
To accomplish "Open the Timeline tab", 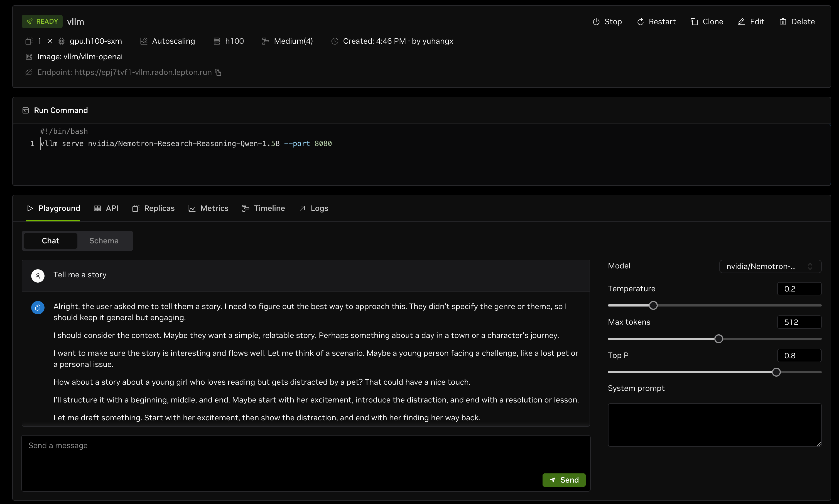I will tap(263, 208).
